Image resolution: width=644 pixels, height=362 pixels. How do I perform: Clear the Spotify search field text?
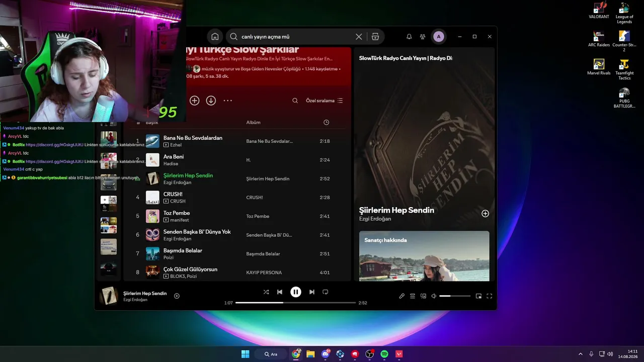pos(359,37)
